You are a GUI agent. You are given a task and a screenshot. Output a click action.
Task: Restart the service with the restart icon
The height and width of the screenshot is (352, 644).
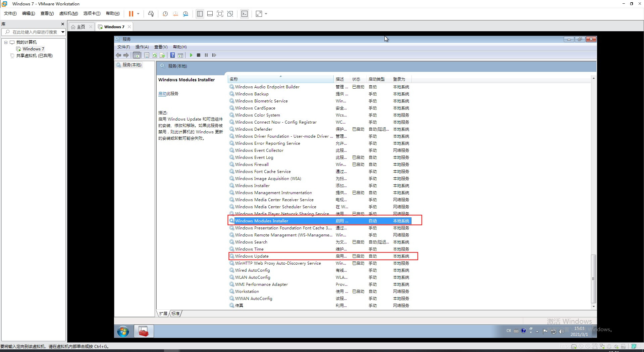coord(214,55)
